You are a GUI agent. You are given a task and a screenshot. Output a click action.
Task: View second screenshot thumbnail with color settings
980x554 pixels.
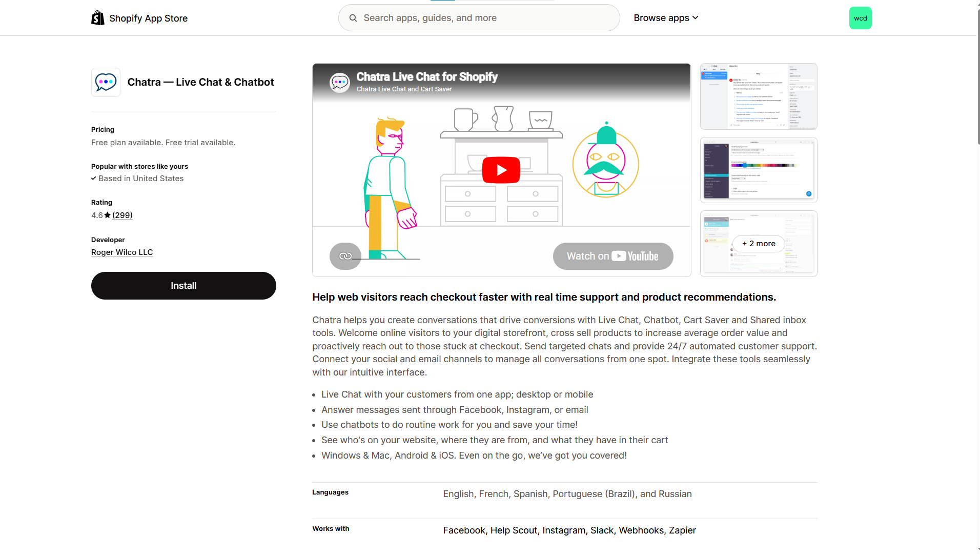(x=759, y=170)
